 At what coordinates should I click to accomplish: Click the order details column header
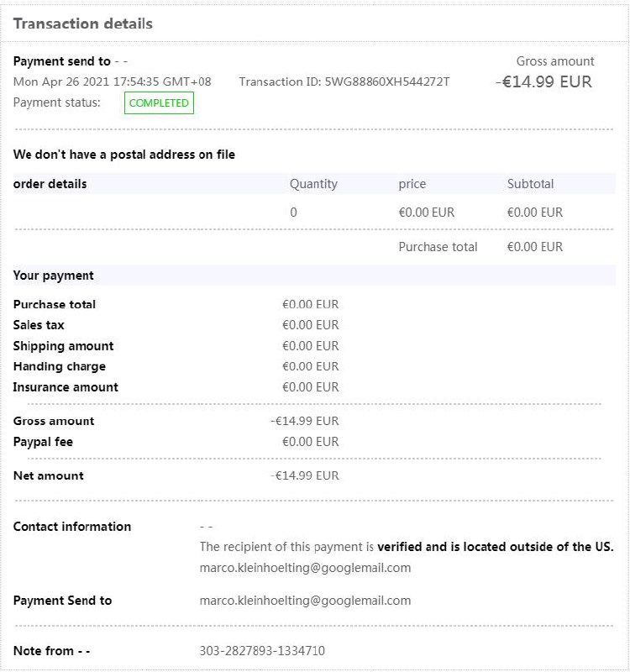[50, 184]
